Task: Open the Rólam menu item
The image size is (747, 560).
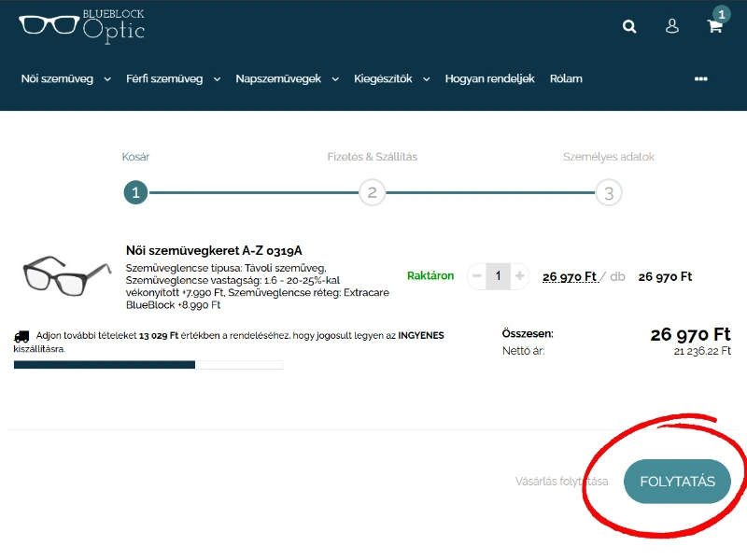Action: [566, 79]
